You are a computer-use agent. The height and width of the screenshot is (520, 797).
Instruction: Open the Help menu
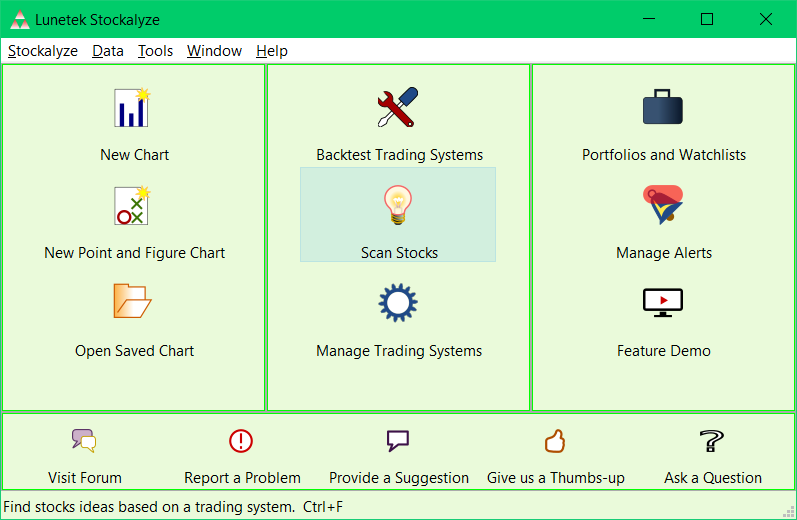[272, 51]
